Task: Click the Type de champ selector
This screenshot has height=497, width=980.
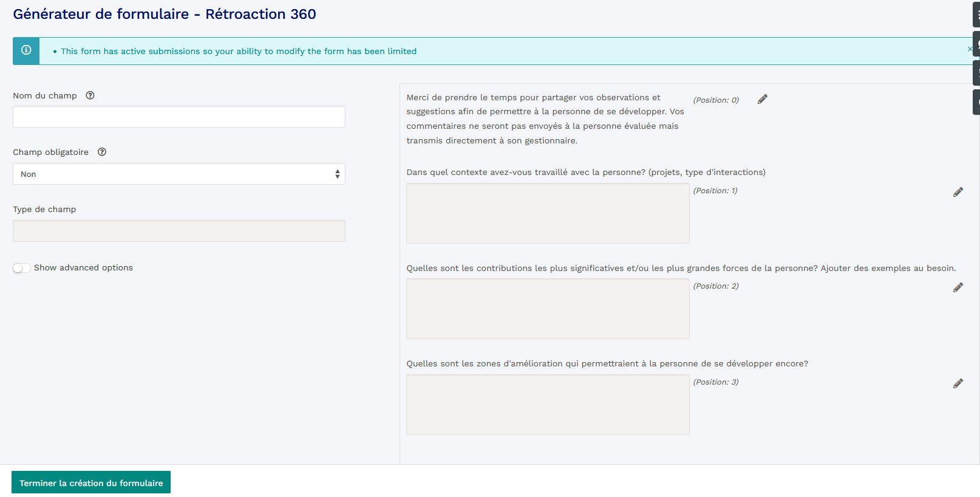Action: click(179, 231)
